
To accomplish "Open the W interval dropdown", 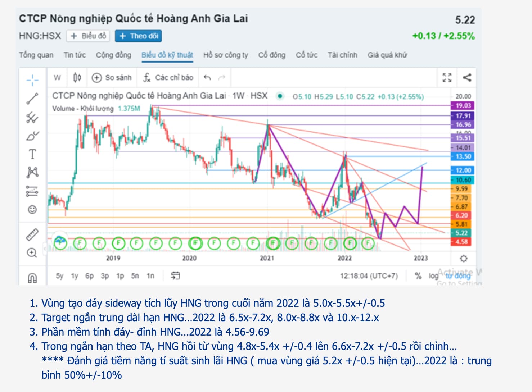I will [x=57, y=77].
